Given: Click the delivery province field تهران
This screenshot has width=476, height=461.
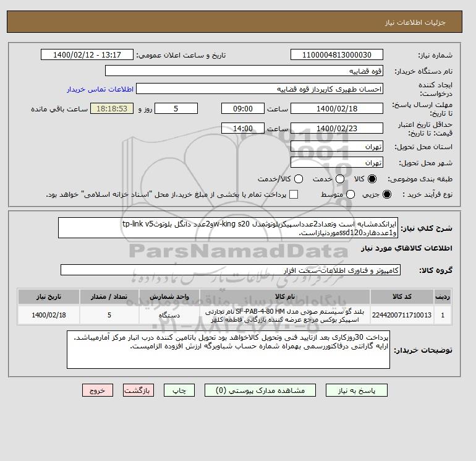Looking at the screenshot, I should click(337, 147).
